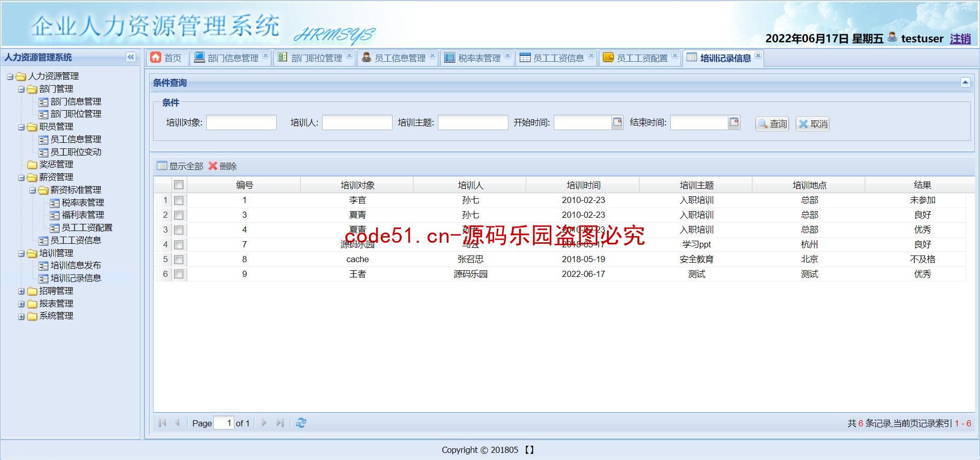
Task: Open 培训信息发布 in the tree
Action: (76, 265)
